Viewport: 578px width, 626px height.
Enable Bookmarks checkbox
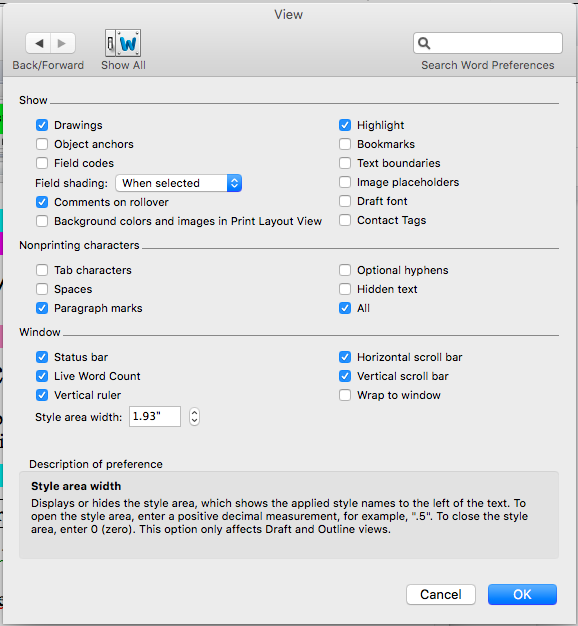(345, 144)
